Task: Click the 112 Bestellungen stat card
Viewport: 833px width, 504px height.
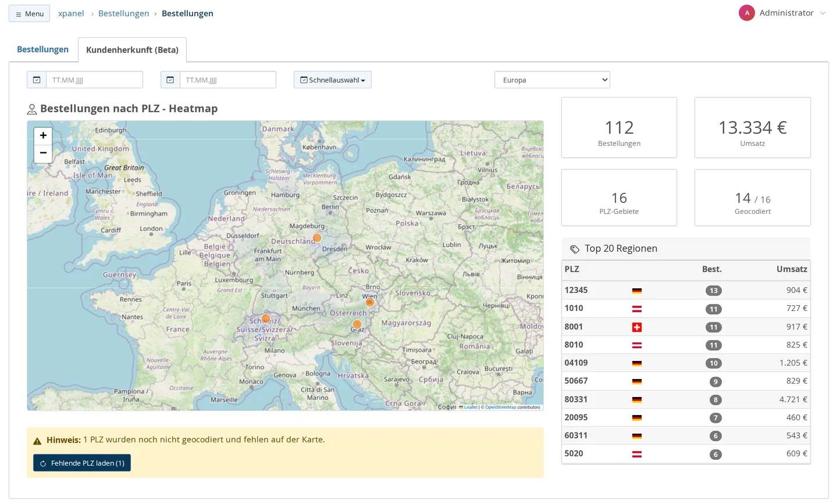Action: (x=619, y=127)
